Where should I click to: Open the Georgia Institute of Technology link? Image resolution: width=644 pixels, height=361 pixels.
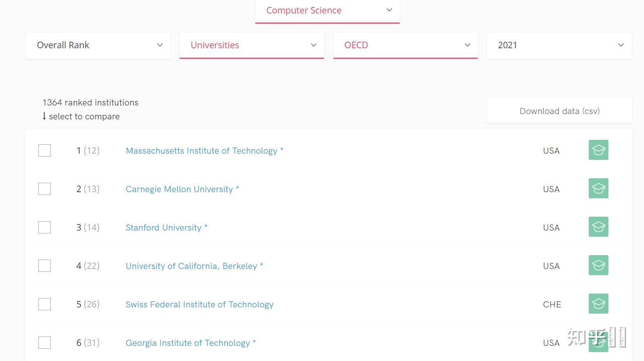coord(187,343)
